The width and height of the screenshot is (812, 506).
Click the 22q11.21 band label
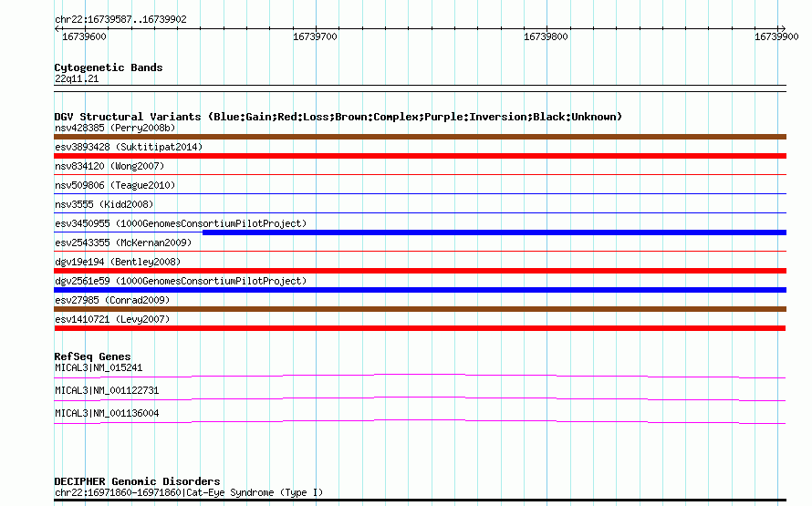pos(77,78)
